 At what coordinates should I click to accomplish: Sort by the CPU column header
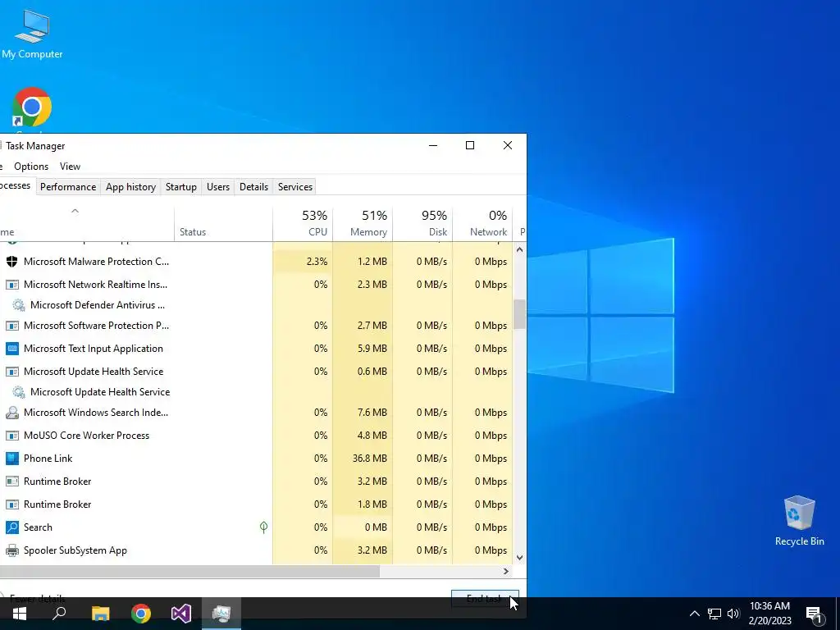(303, 224)
